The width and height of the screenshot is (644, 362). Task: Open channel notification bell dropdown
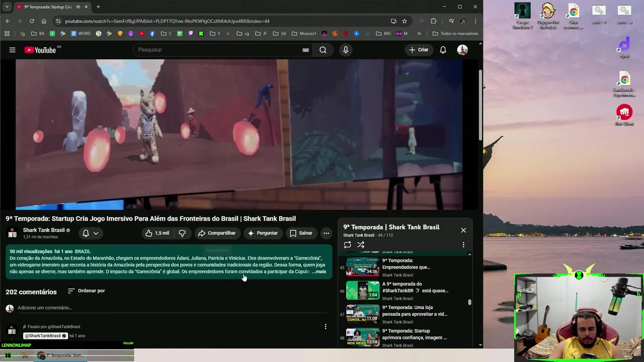[x=91, y=233]
